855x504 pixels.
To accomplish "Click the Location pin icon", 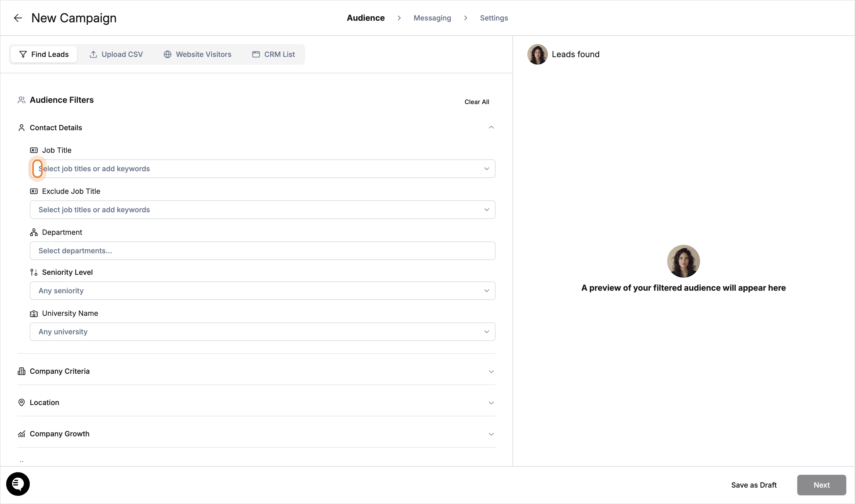I will click(21, 402).
